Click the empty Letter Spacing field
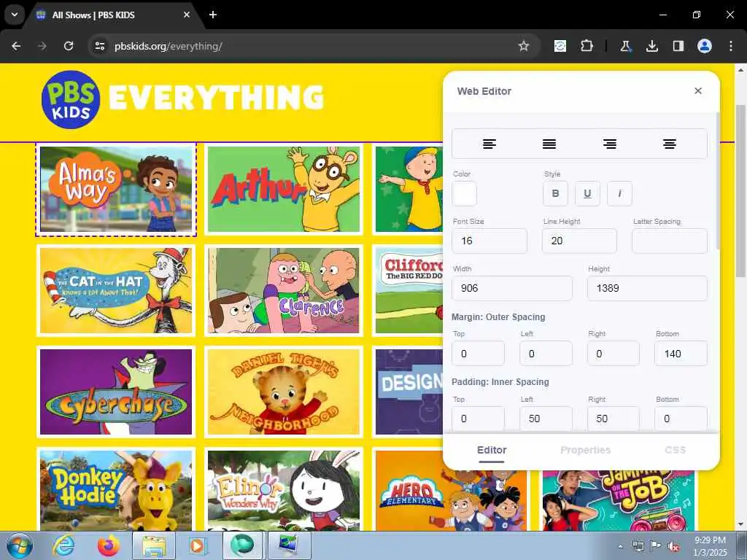This screenshot has width=747, height=560. [x=670, y=241]
